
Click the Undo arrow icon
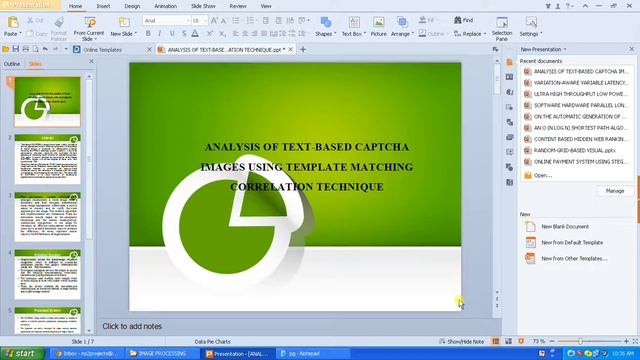point(45,49)
